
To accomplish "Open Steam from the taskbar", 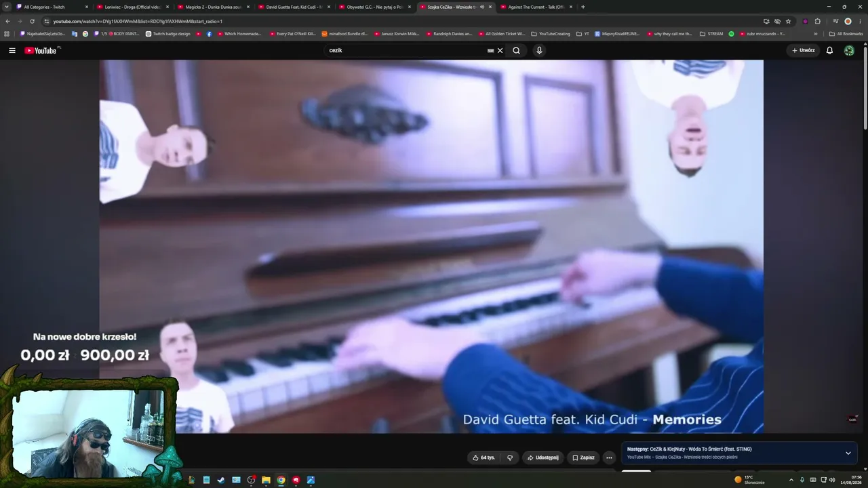I will pyautogui.click(x=221, y=480).
